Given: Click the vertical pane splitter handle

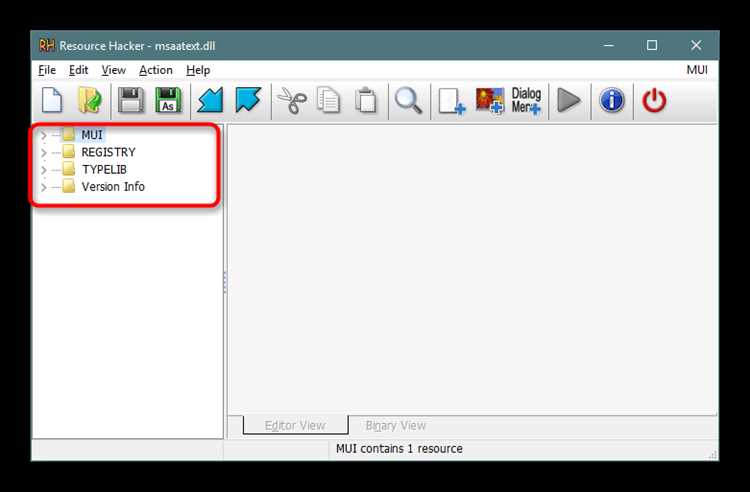Looking at the screenshot, I should (x=225, y=282).
